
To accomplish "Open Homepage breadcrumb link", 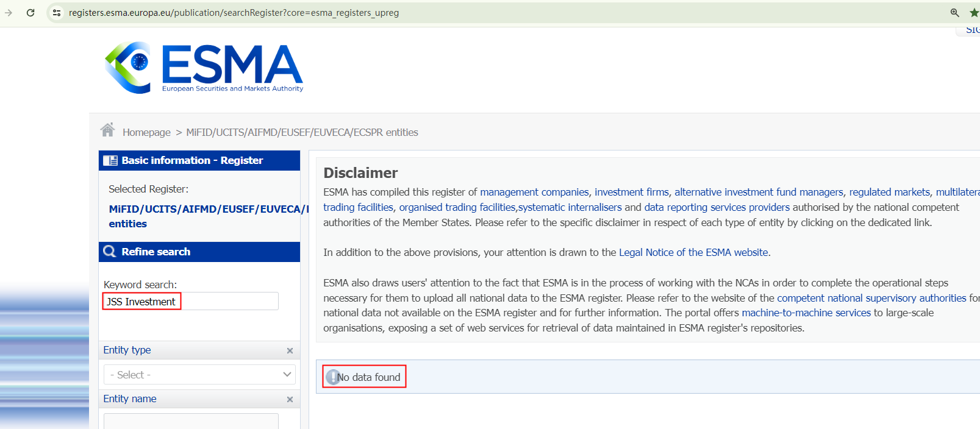I will point(146,132).
